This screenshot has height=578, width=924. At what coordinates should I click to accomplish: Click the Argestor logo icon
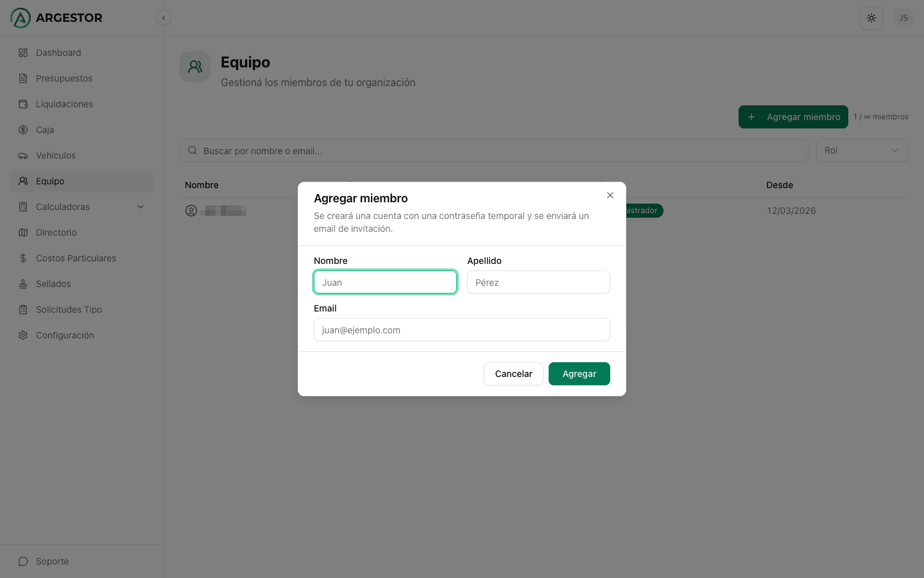click(21, 18)
